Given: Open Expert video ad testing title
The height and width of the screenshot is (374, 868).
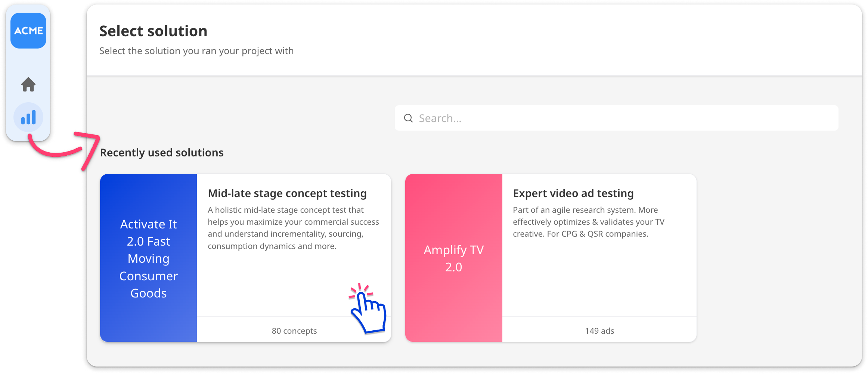Looking at the screenshot, I should click(573, 193).
